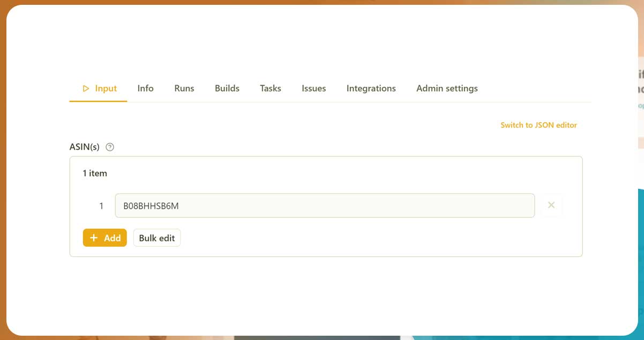Click the 1 item count header

point(95,173)
